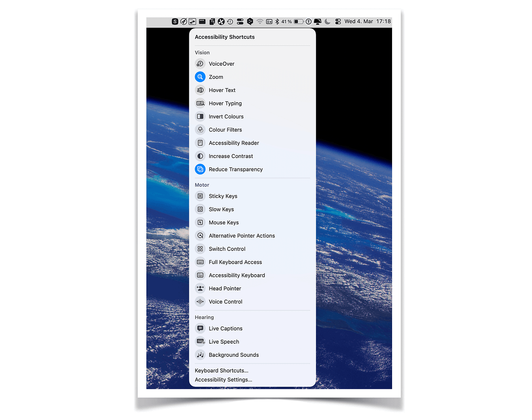This screenshot has height=420, width=532.
Task: Click the Invert Colours icon
Action: pyautogui.click(x=200, y=117)
